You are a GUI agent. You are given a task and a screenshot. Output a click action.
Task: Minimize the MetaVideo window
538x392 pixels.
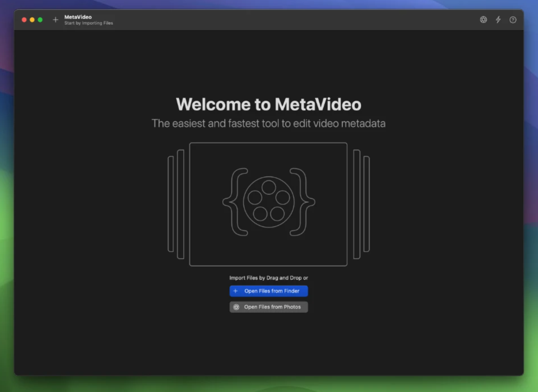pos(32,20)
